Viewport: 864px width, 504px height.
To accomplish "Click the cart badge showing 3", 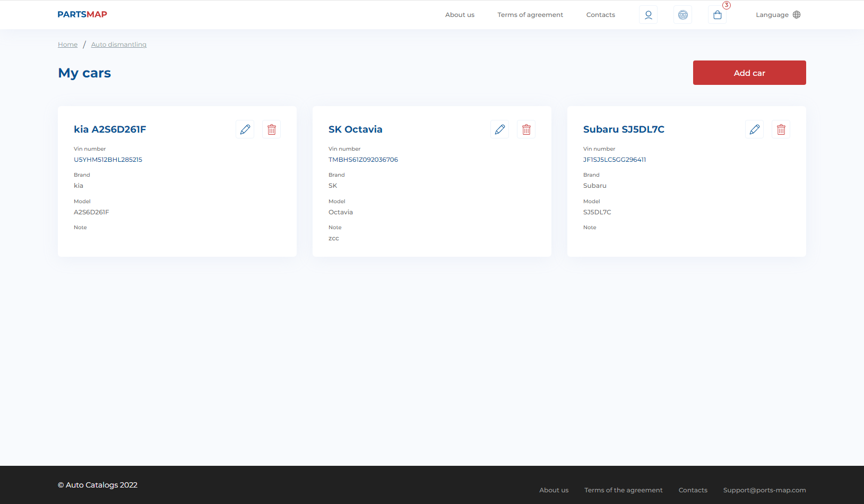I will [x=727, y=5].
